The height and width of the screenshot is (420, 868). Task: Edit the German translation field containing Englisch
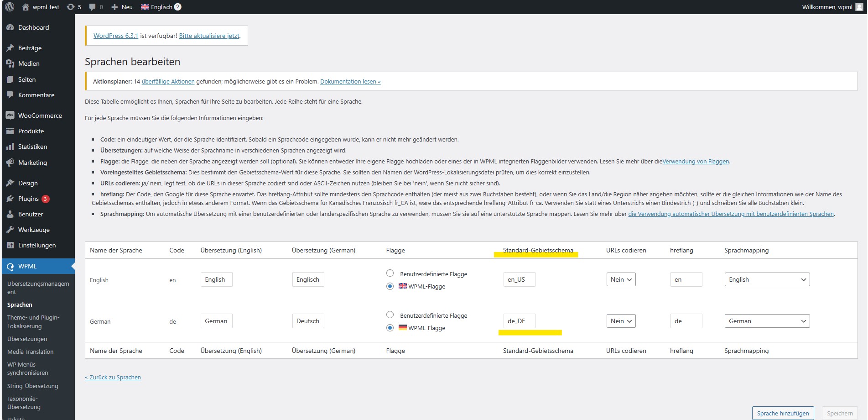point(308,279)
